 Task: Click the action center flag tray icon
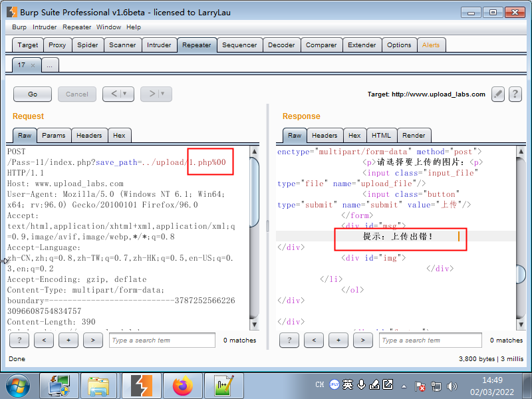coord(420,386)
